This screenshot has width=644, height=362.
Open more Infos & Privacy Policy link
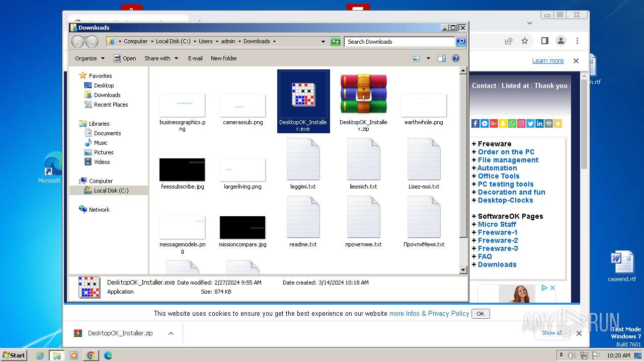tap(429, 313)
